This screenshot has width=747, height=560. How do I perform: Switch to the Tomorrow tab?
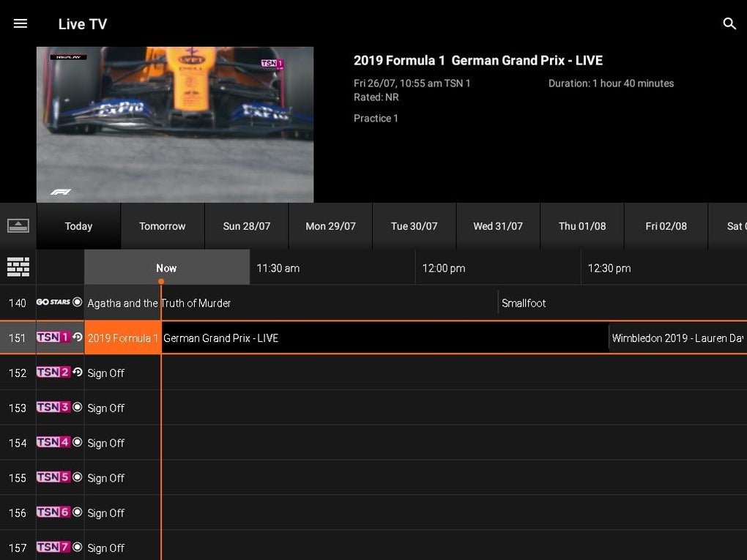point(162,225)
